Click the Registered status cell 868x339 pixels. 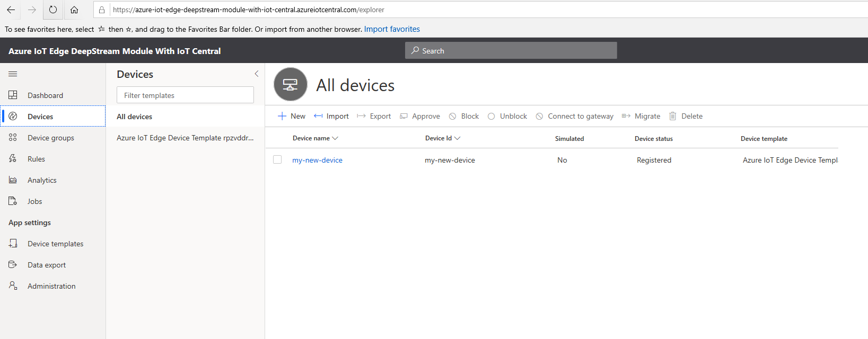pos(654,160)
